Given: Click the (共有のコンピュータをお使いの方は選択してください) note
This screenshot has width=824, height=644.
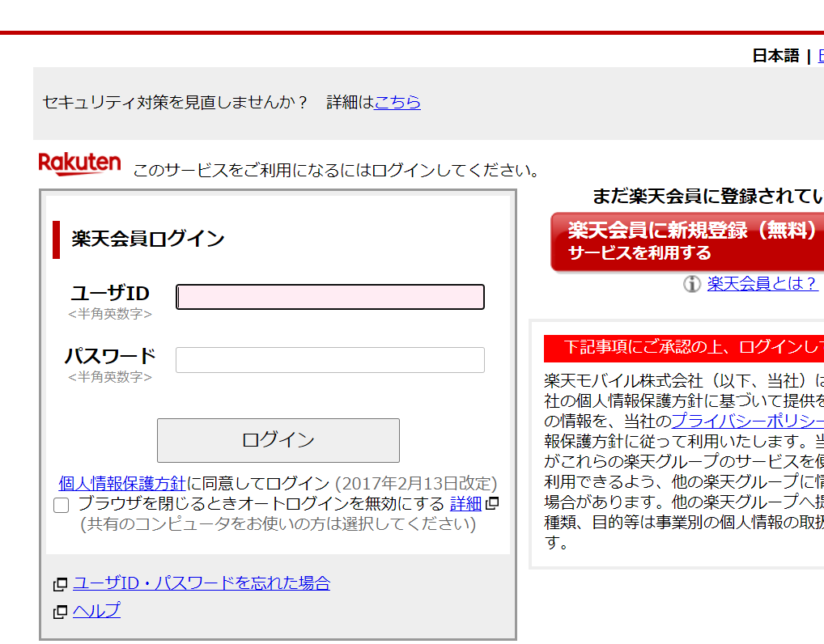Looking at the screenshot, I should click(x=278, y=524).
